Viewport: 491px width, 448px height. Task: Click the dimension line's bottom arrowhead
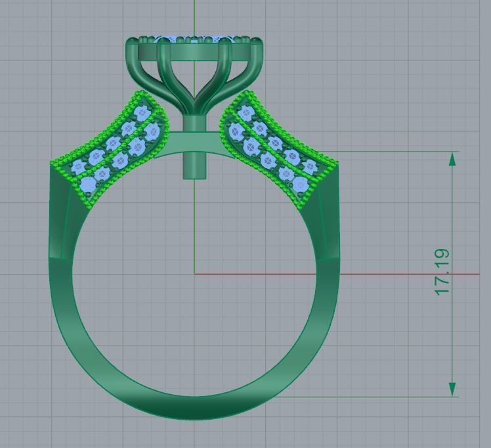point(452,389)
